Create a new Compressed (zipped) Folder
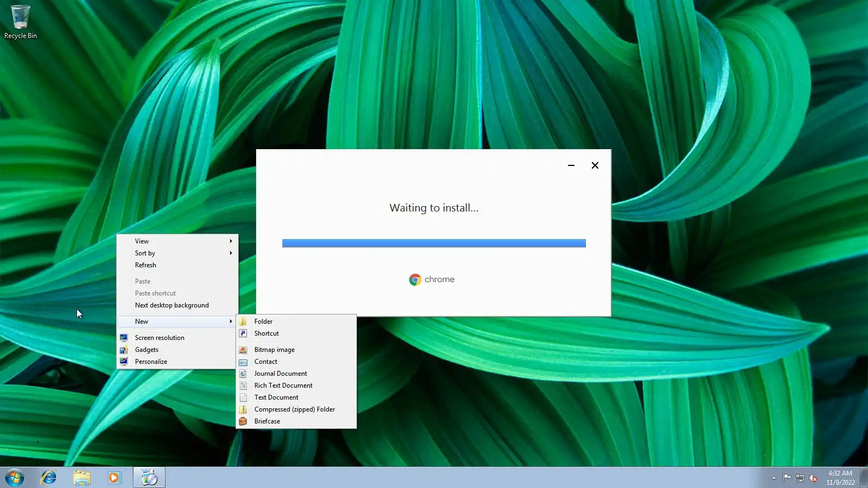This screenshot has width=868, height=488. [296, 409]
